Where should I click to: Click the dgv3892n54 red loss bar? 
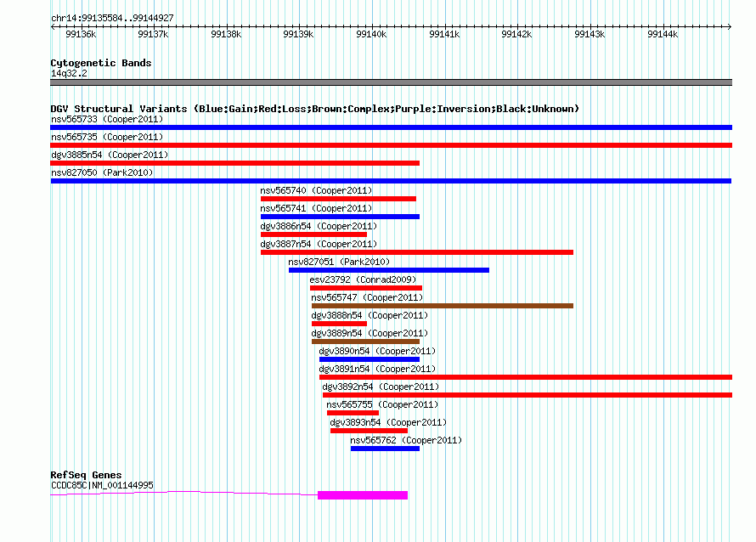click(528, 395)
